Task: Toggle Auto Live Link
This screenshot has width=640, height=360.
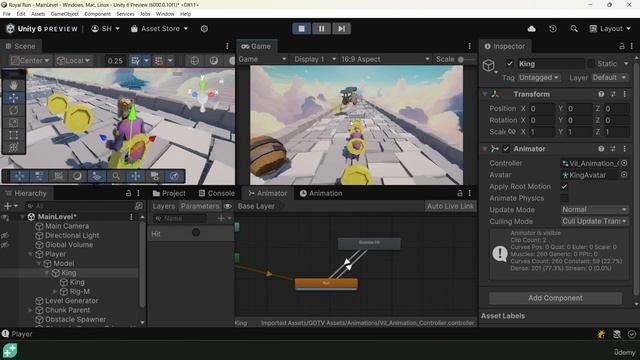Action: (x=451, y=206)
